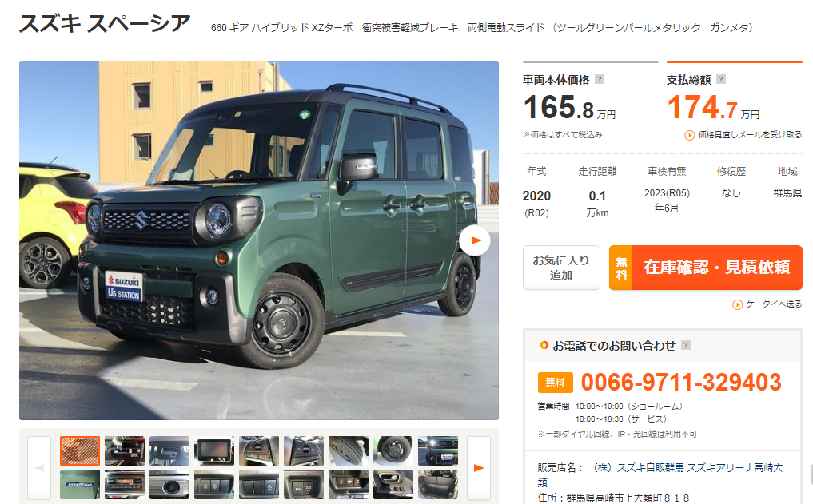Add car with お気に入り追加 button
Screen dimensions: 813x504
(561, 268)
